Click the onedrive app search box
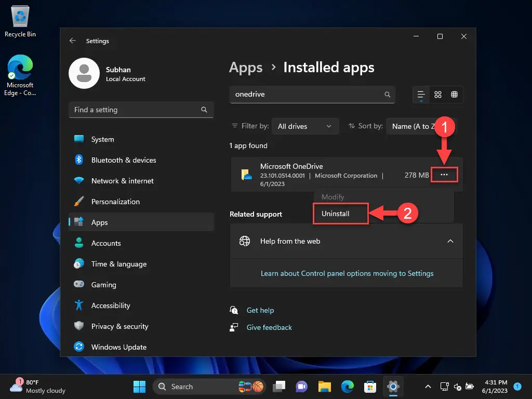The width and height of the screenshot is (532, 399). pyautogui.click(x=312, y=95)
